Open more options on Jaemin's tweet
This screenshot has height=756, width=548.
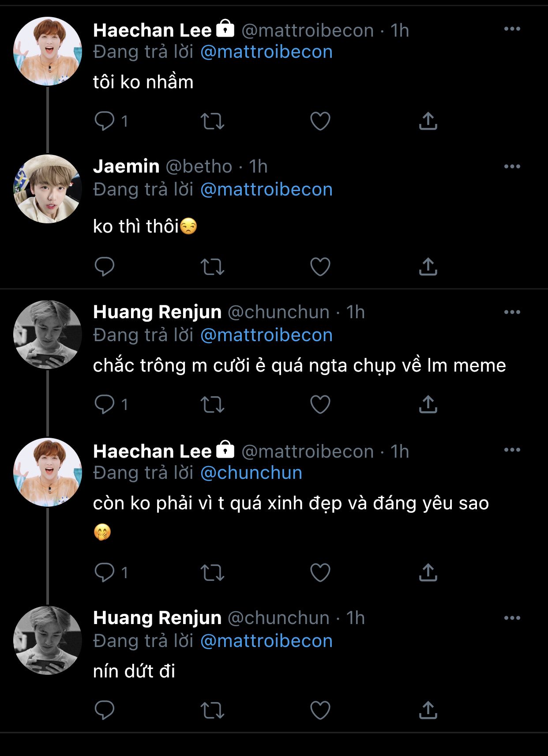tap(512, 167)
